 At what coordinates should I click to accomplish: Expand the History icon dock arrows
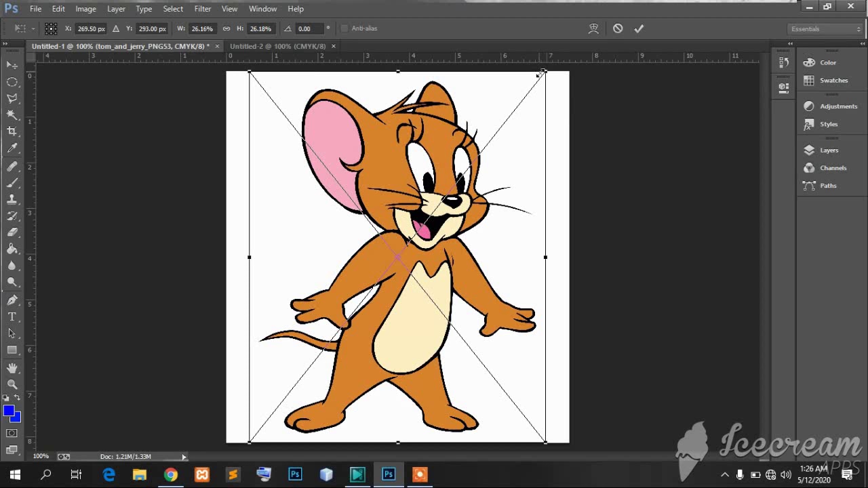click(x=790, y=43)
